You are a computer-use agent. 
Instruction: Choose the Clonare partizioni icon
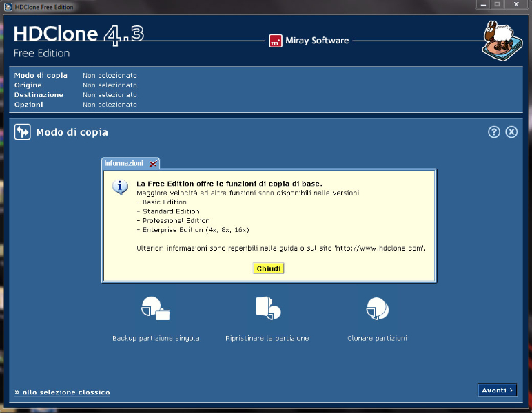pos(377,309)
